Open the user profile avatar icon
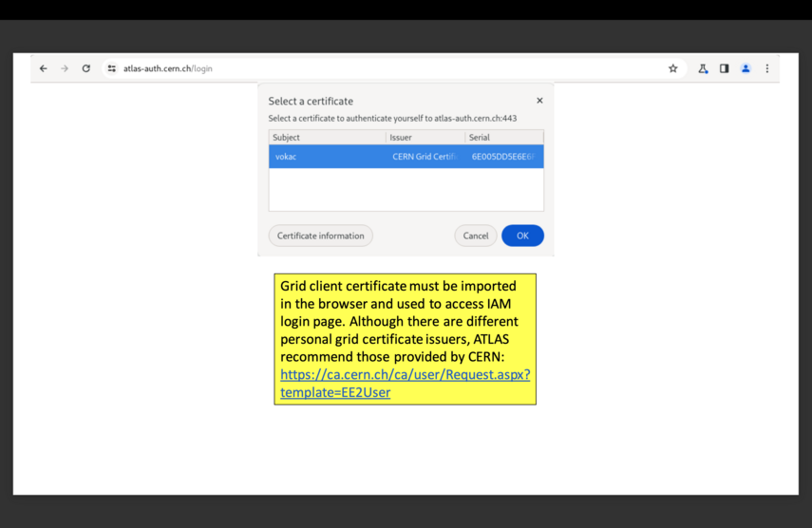The width and height of the screenshot is (812, 528). pyautogui.click(x=746, y=68)
